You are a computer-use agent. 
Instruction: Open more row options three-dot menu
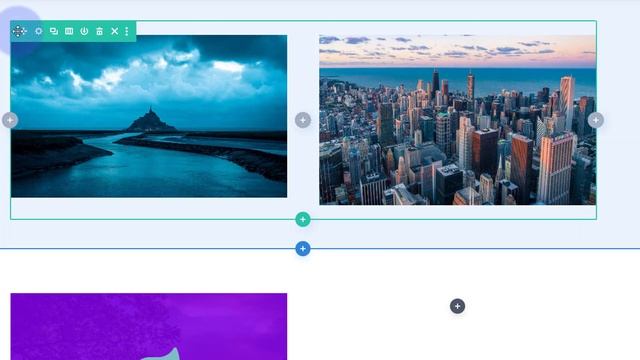[x=127, y=31]
